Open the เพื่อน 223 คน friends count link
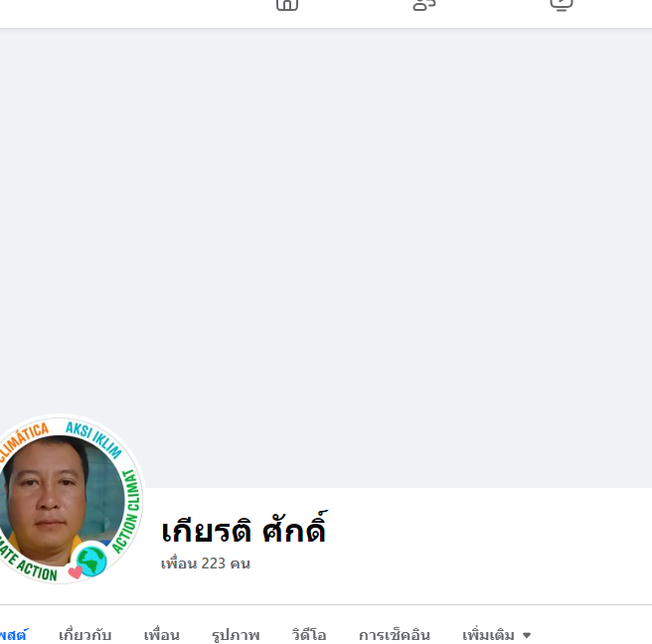Viewport: 652px width, 644px height. [206, 563]
